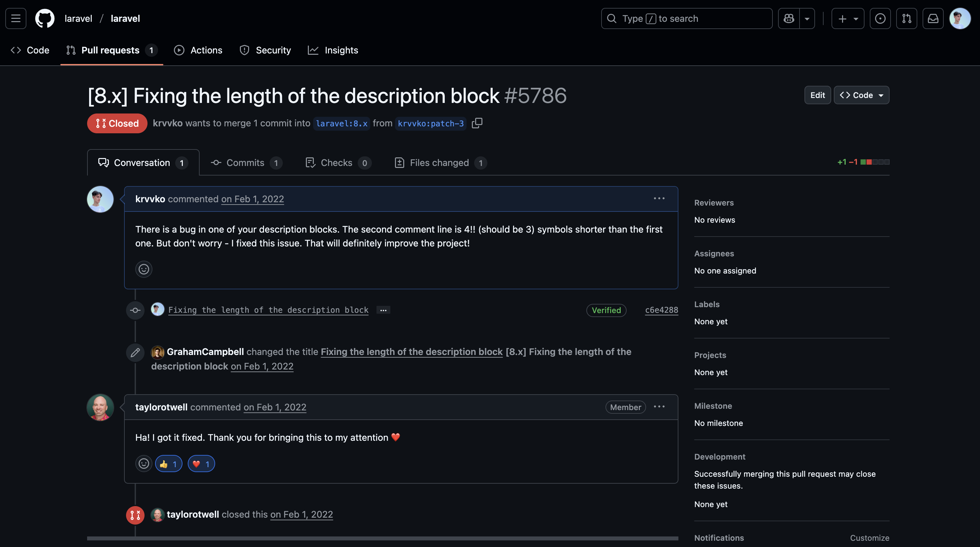Expand the commit message ellipsis

[x=383, y=310]
